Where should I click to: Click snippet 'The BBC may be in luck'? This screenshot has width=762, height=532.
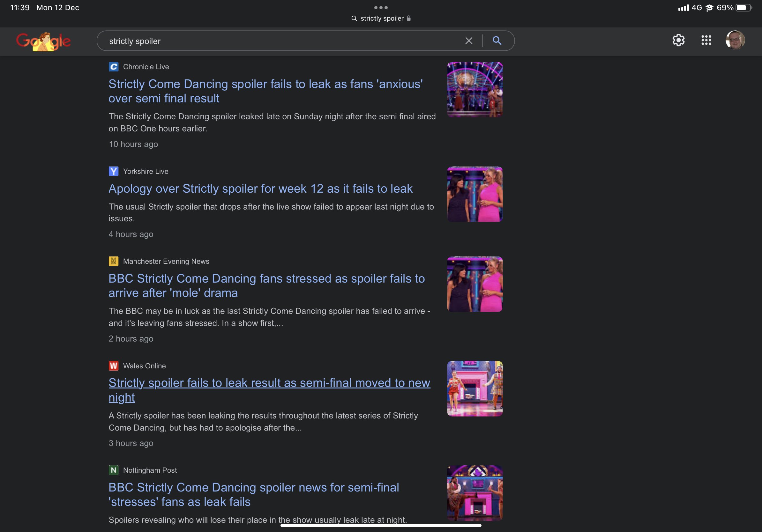pyautogui.click(x=269, y=317)
